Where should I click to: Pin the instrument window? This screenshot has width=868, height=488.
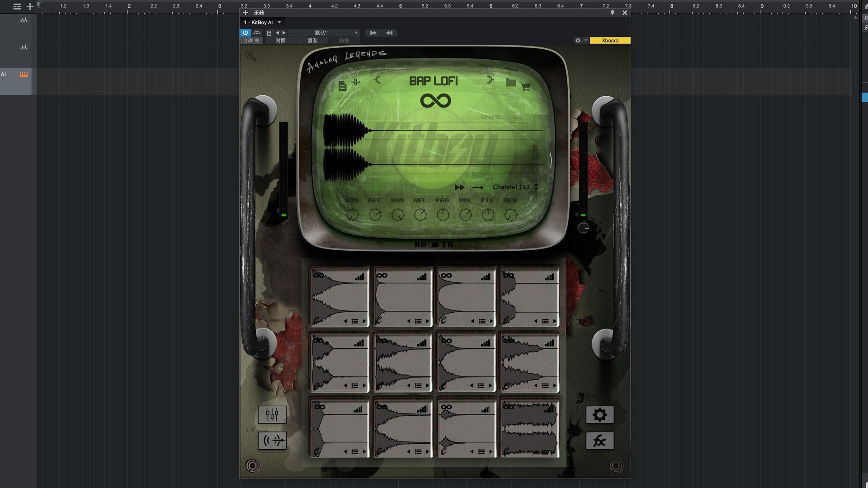pyautogui.click(x=613, y=13)
